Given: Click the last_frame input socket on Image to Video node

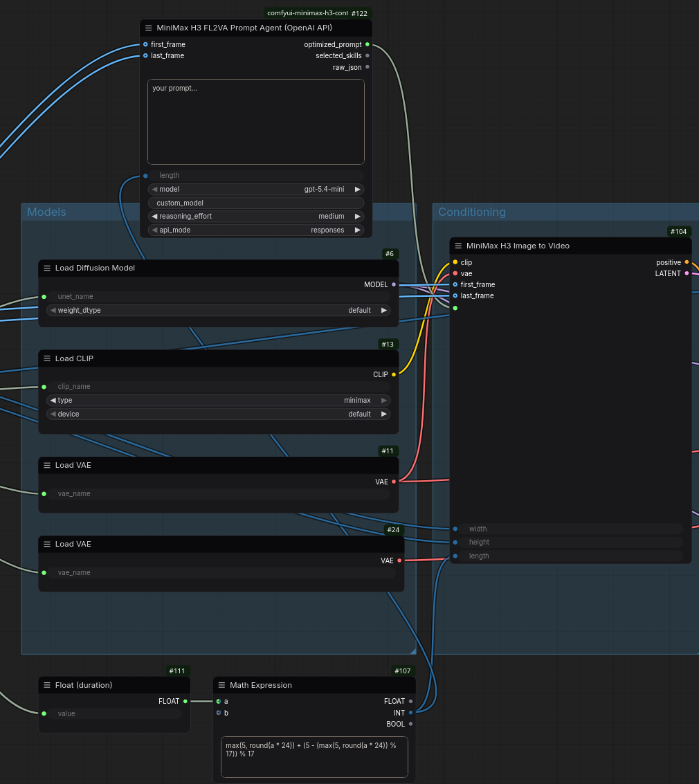Looking at the screenshot, I should [455, 295].
